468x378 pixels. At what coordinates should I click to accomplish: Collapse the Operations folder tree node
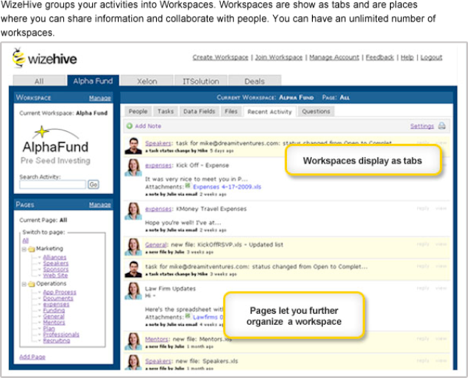tap(24, 284)
